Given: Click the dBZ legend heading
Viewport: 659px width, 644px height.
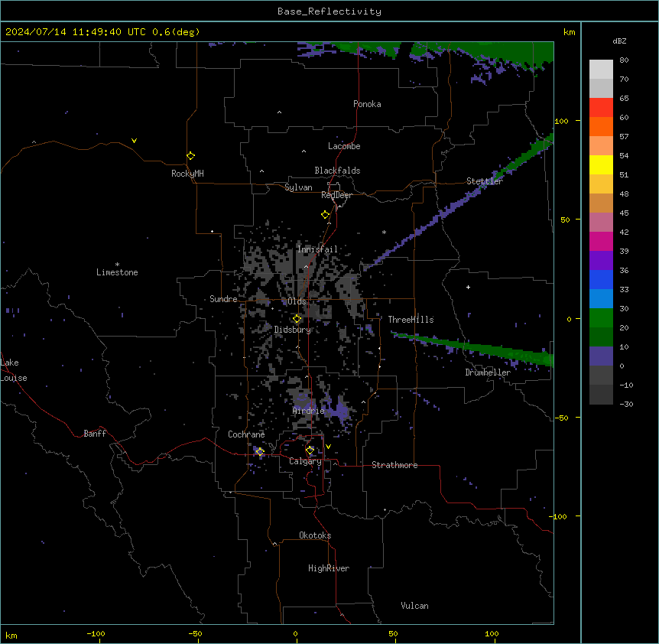Looking at the screenshot, I should [619, 41].
